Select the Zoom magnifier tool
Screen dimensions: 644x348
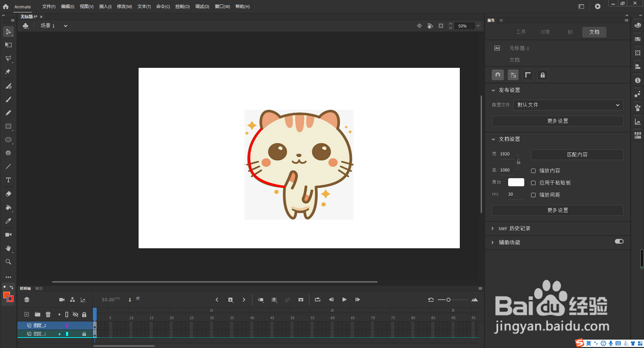pyautogui.click(x=8, y=262)
